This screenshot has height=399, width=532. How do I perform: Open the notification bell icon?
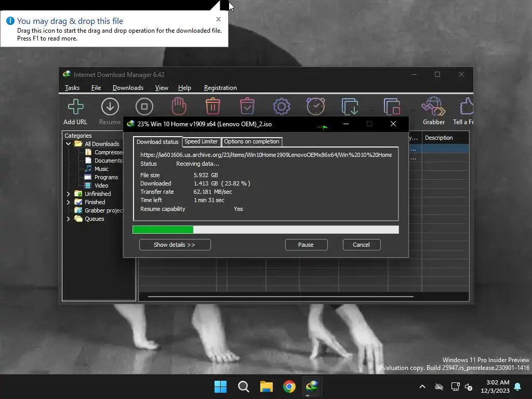pyautogui.click(x=518, y=387)
